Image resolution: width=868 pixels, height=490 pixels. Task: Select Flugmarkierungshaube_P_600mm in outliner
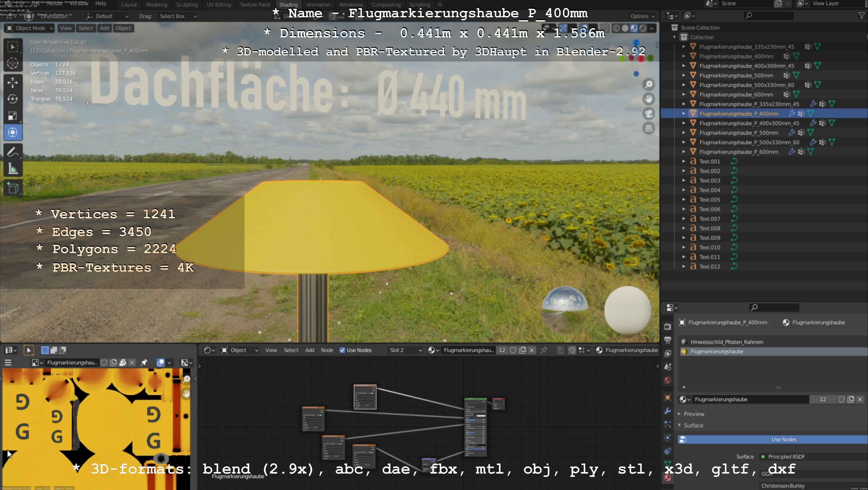(x=739, y=152)
